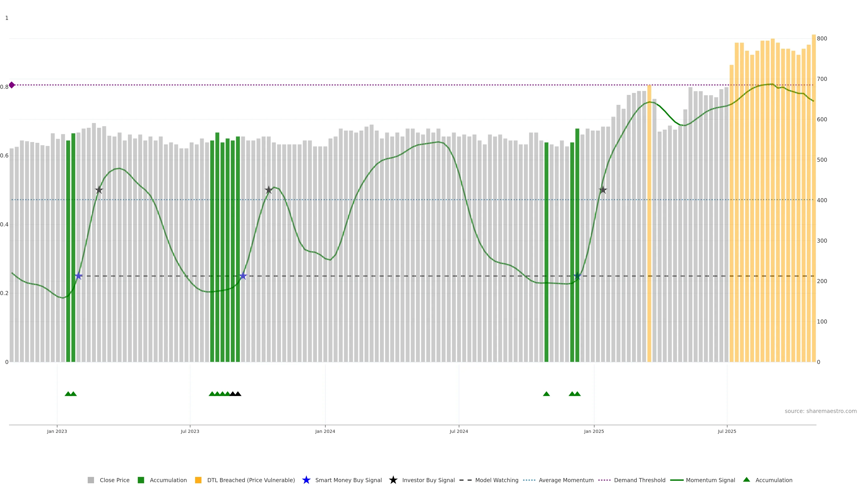Click the blue Smart Money star near Jan 2023

coord(78,276)
